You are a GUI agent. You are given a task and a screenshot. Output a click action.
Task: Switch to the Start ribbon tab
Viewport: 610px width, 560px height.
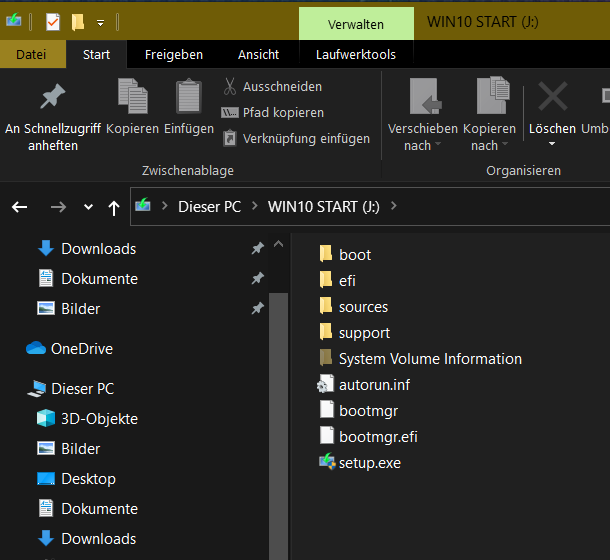96,54
